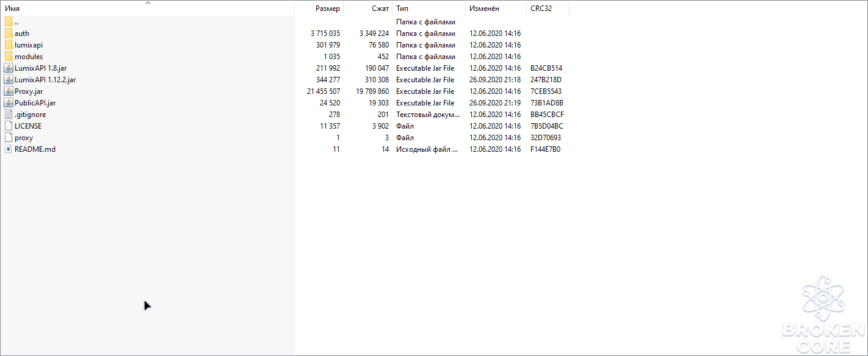Click the size value '21 455 507'
This screenshot has width=868, height=356.
324,91
